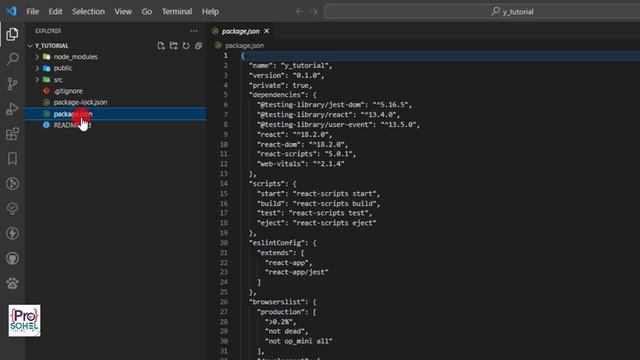Open the Selection menu
The image size is (640, 360).
88,11
